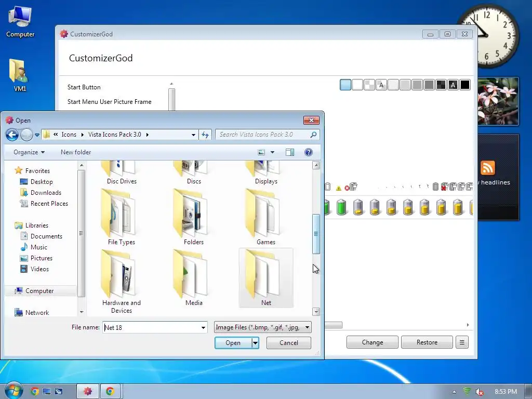Select the Media folder
This screenshot has height=399, width=532.
tap(194, 278)
